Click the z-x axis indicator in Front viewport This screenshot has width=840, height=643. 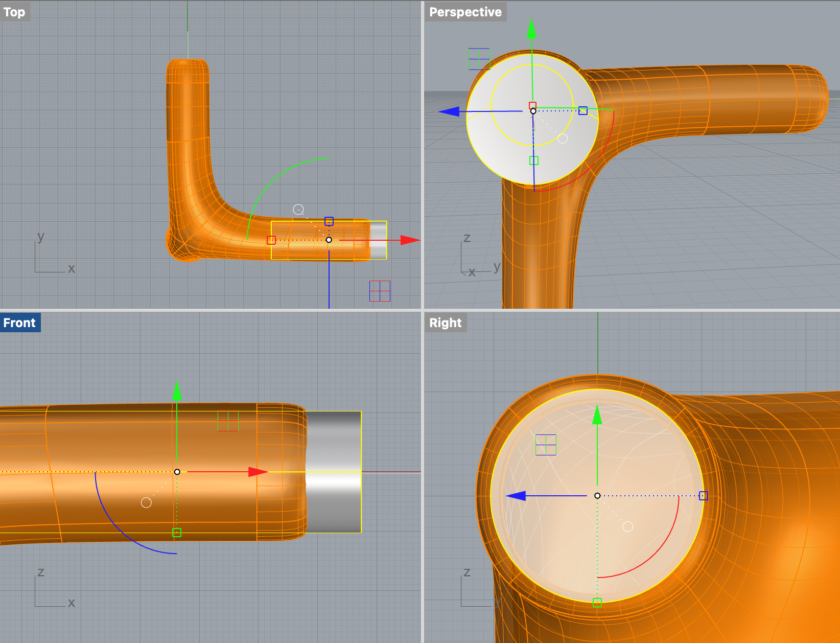click(55, 588)
